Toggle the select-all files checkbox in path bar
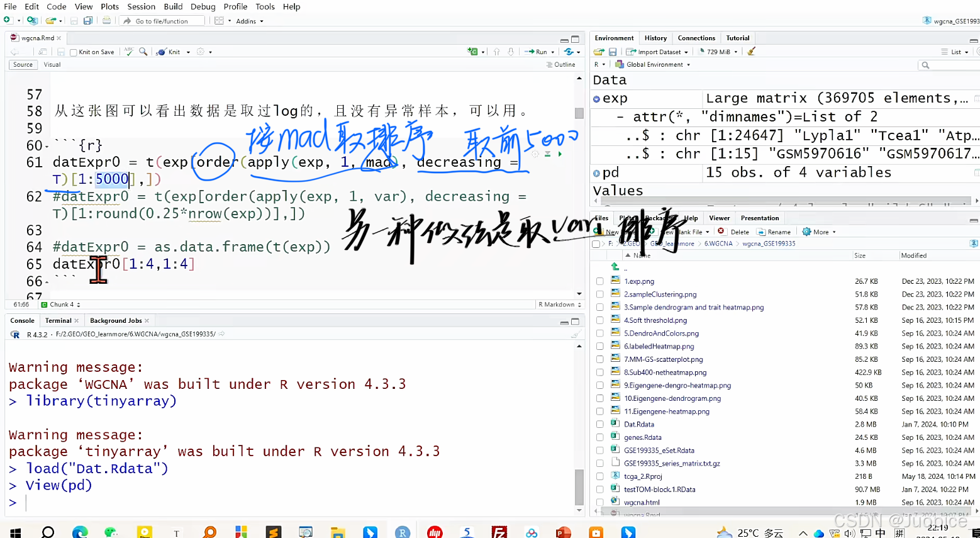This screenshot has width=980, height=538. tap(596, 244)
